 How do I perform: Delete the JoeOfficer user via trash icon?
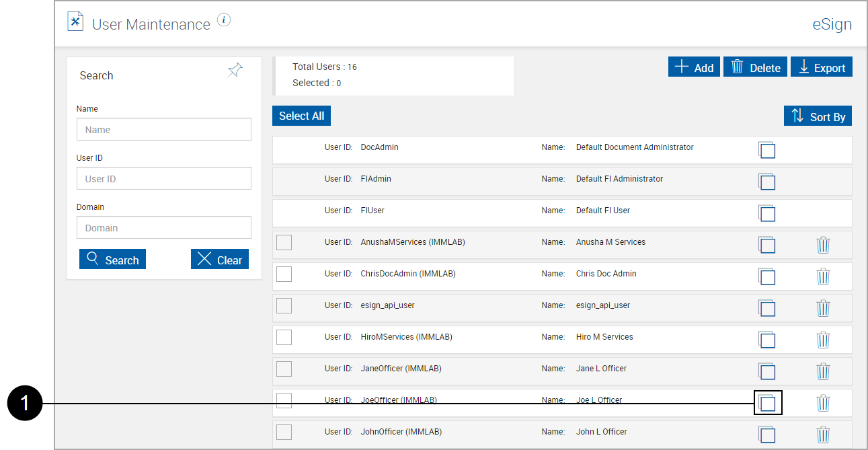[x=823, y=403]
